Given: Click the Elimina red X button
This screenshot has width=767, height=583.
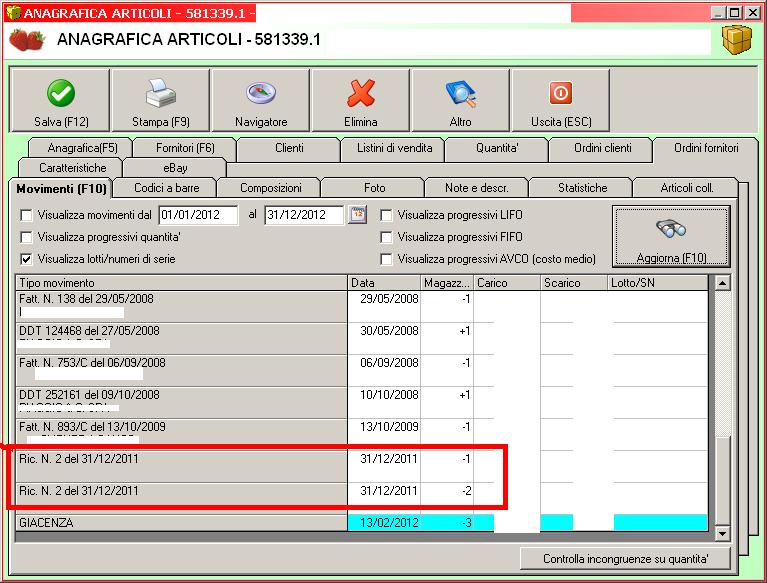Looking at the screenshot, I should pyautogui.click(x=361, y=101).
